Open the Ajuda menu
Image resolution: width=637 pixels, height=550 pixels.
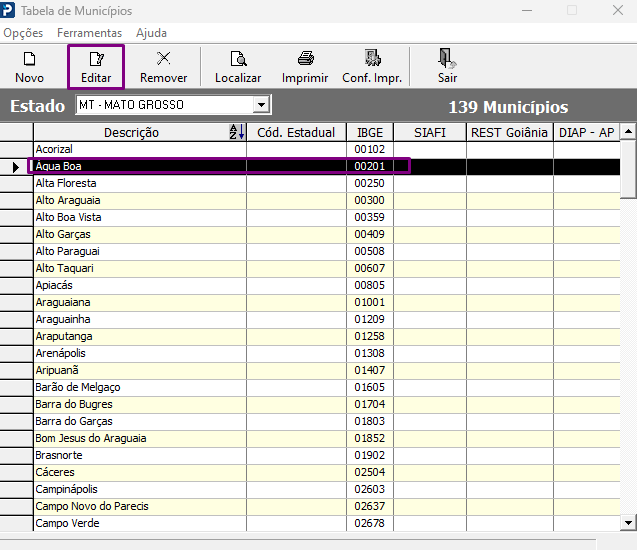click(x=152, y=33)
